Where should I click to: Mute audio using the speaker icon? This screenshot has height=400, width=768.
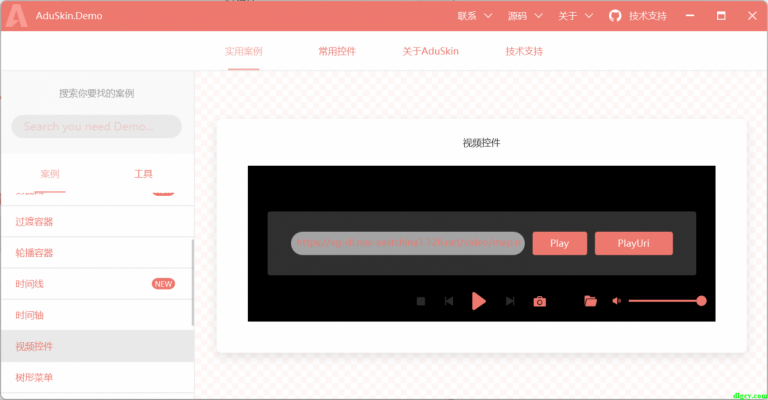coord(616,301)
